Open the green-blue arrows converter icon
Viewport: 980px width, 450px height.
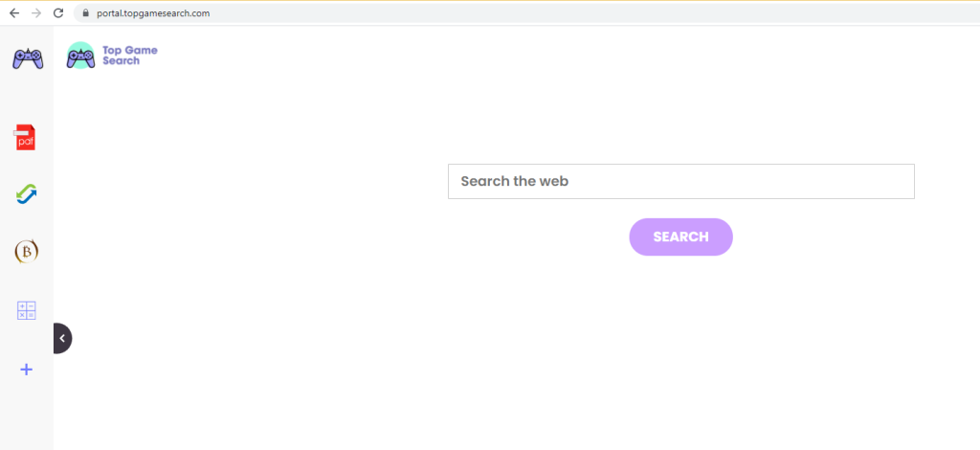[26, 194]
